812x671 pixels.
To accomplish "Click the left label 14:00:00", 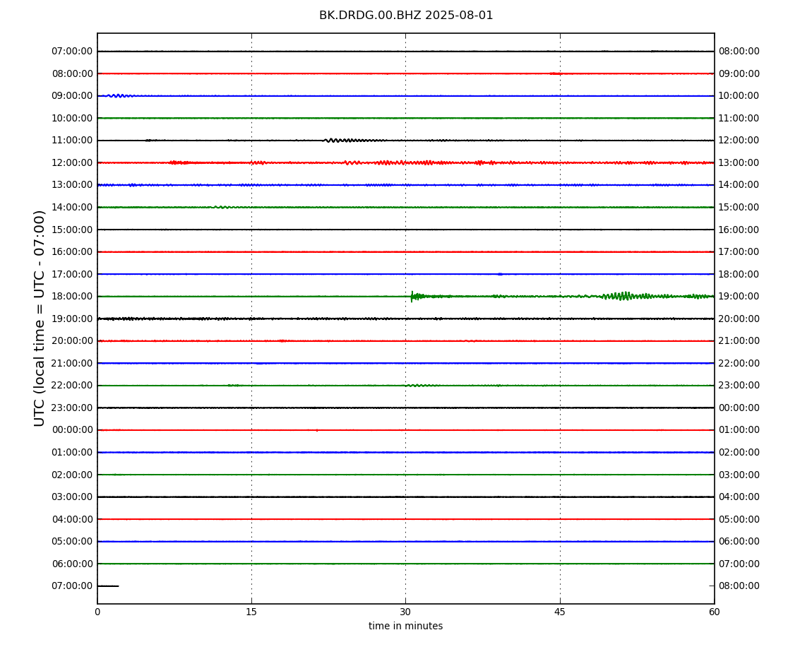I will 72,207.
